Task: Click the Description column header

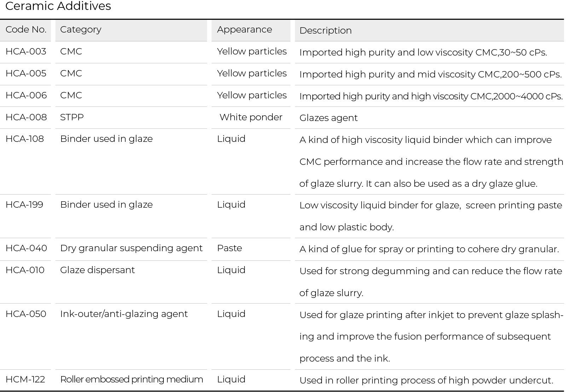Action: (x=325, y=31)
